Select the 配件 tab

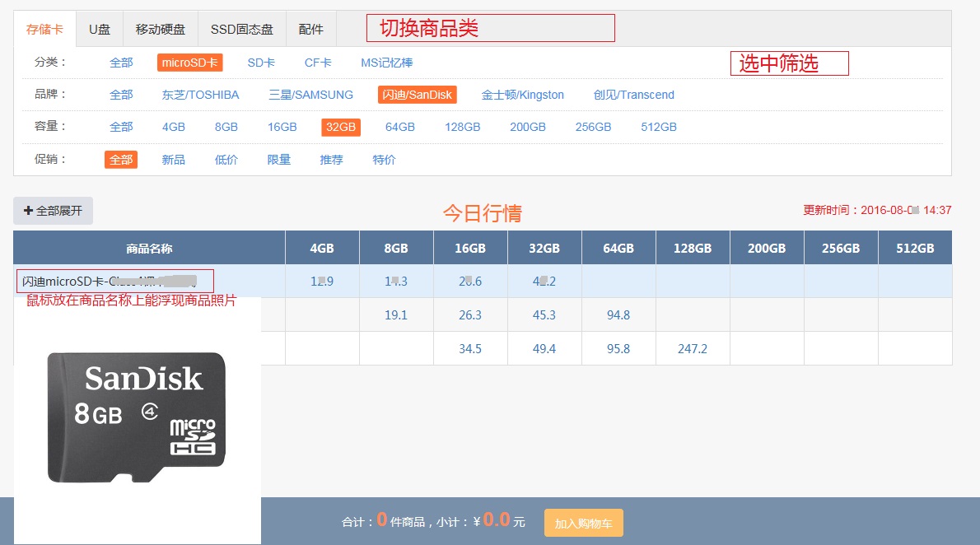[310, 30]
